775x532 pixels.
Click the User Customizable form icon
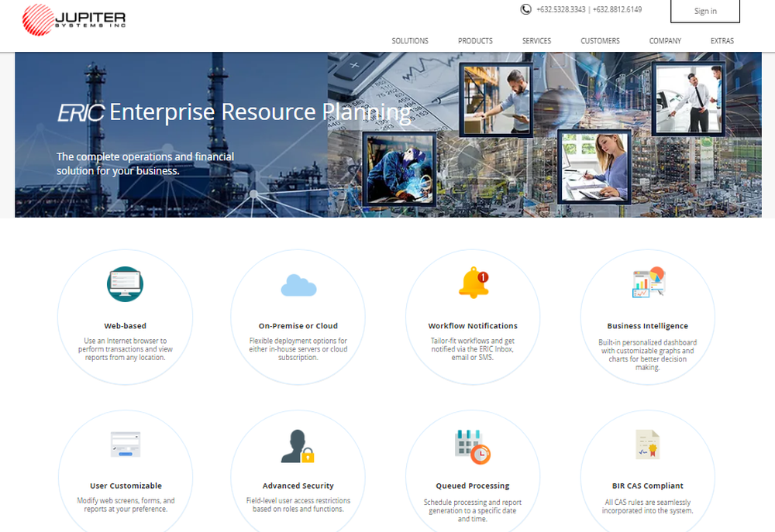[126, 444]
